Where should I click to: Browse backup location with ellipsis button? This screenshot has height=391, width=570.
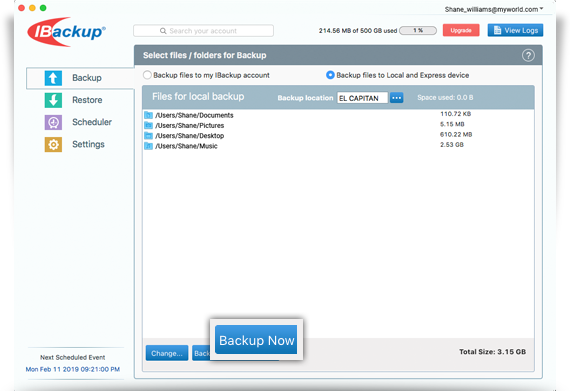[x=397, y=98]
